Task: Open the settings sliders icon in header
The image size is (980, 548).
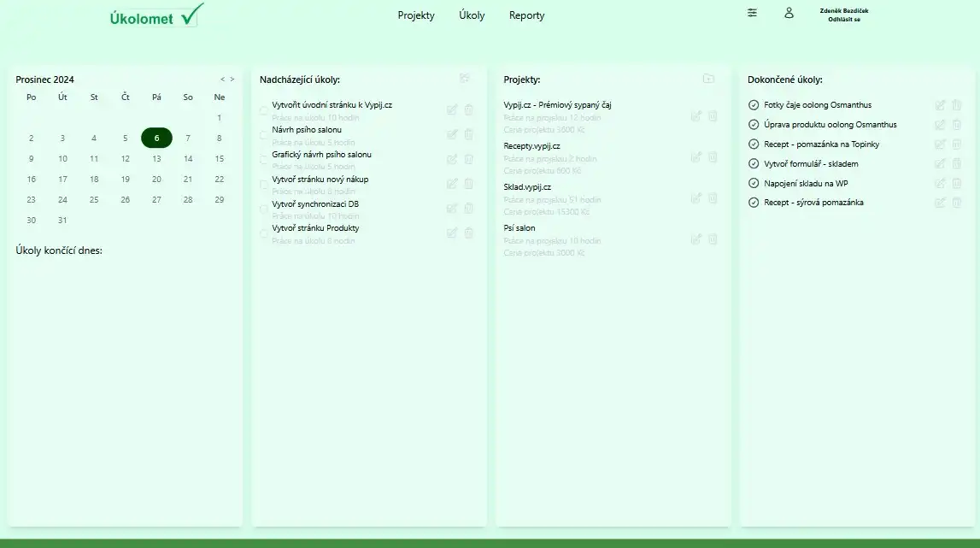Action: coord(752,13)
